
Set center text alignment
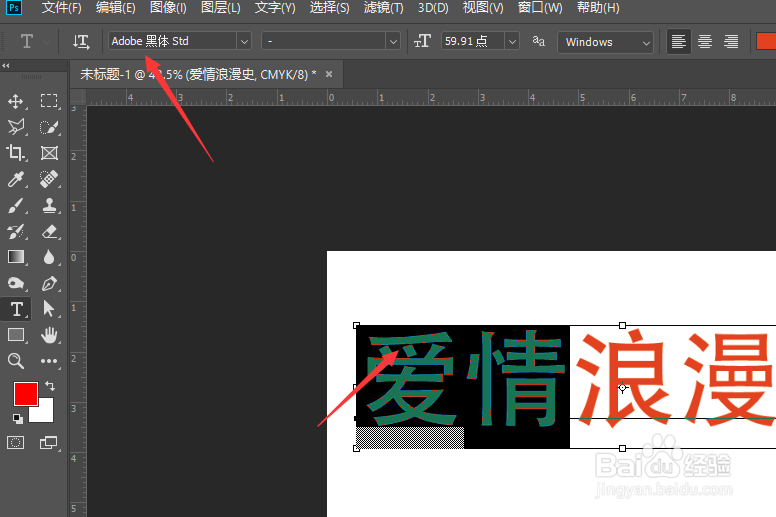(x=705, y=42)
